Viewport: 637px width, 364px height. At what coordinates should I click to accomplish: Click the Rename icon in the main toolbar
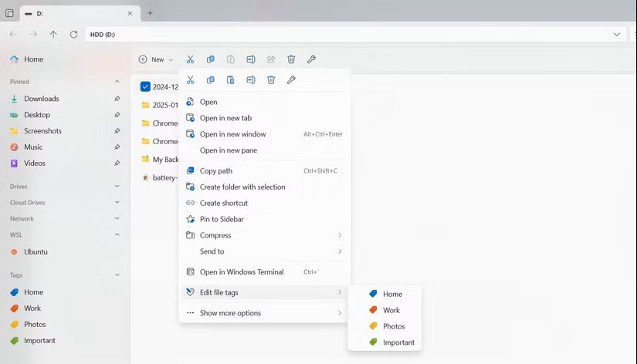tap(251, 59)
